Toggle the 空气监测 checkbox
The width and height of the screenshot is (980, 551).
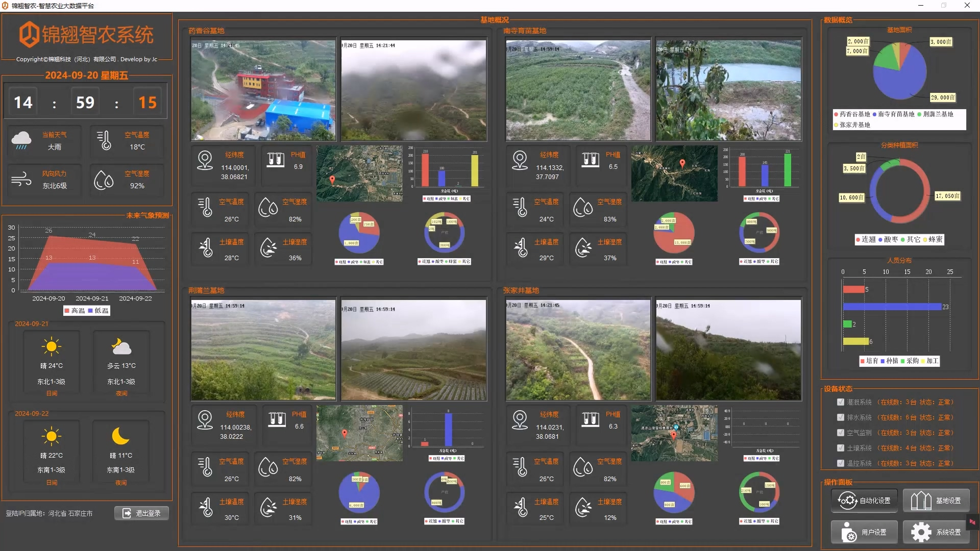(840, 433)
